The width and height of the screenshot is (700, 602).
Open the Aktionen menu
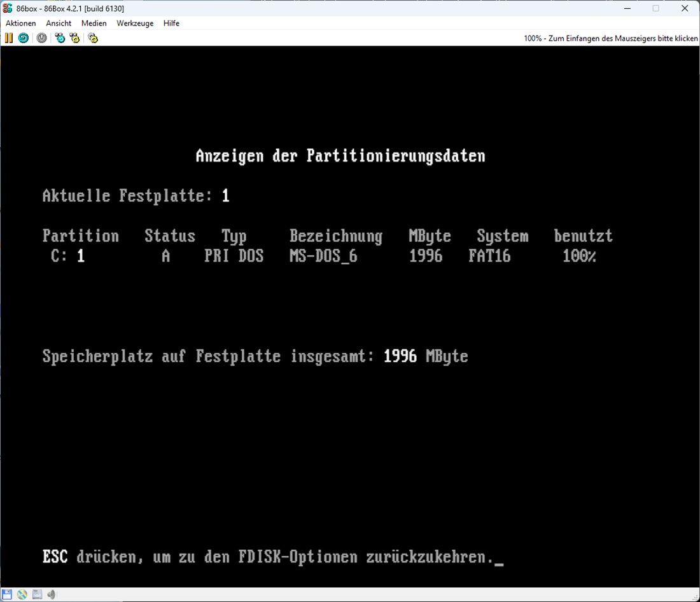pyautogui.click(x=21, y=24)
